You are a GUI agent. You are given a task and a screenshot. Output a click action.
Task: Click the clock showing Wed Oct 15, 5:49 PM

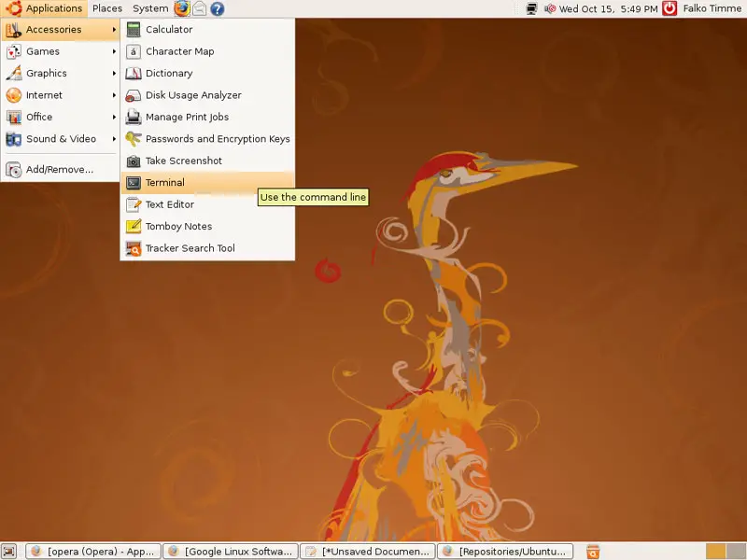click(608, 8)
